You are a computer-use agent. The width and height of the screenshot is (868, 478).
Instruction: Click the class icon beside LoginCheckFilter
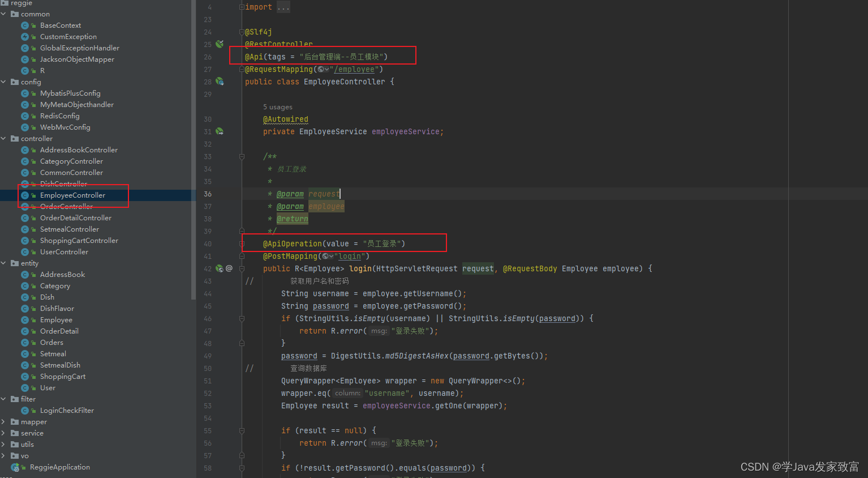tap(25, 411)
